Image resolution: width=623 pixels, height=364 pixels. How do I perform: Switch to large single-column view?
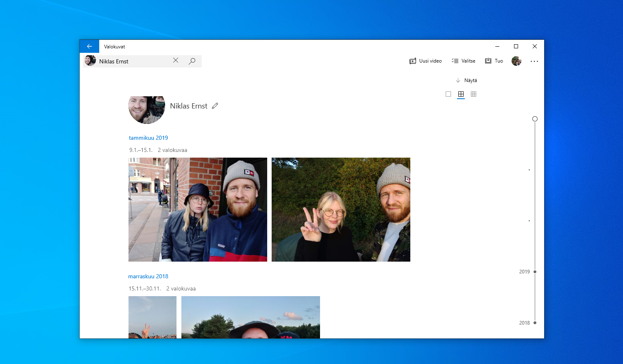pos(448,94)
